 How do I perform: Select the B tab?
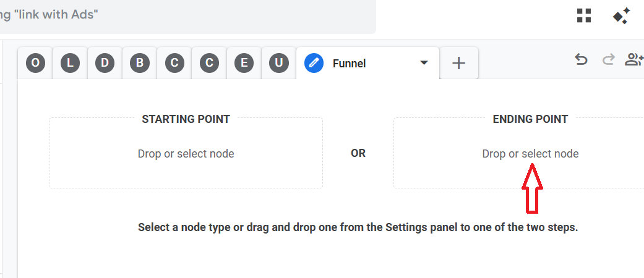(x=140, y=63)
